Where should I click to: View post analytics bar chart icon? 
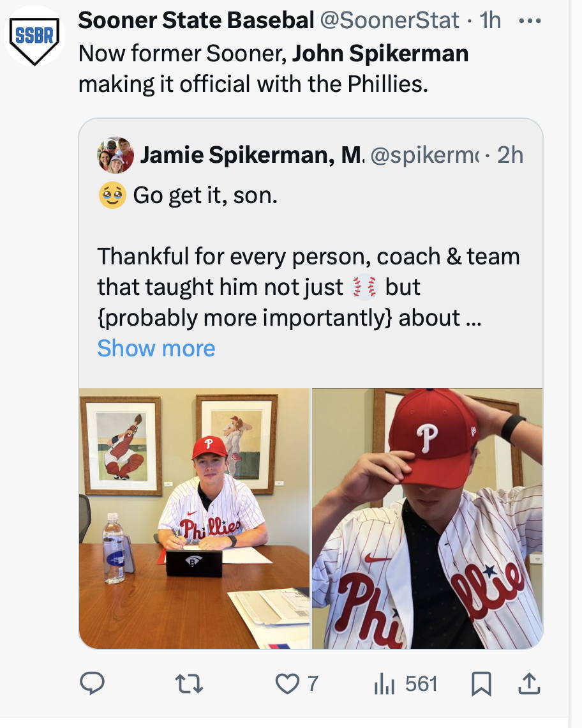384,685
